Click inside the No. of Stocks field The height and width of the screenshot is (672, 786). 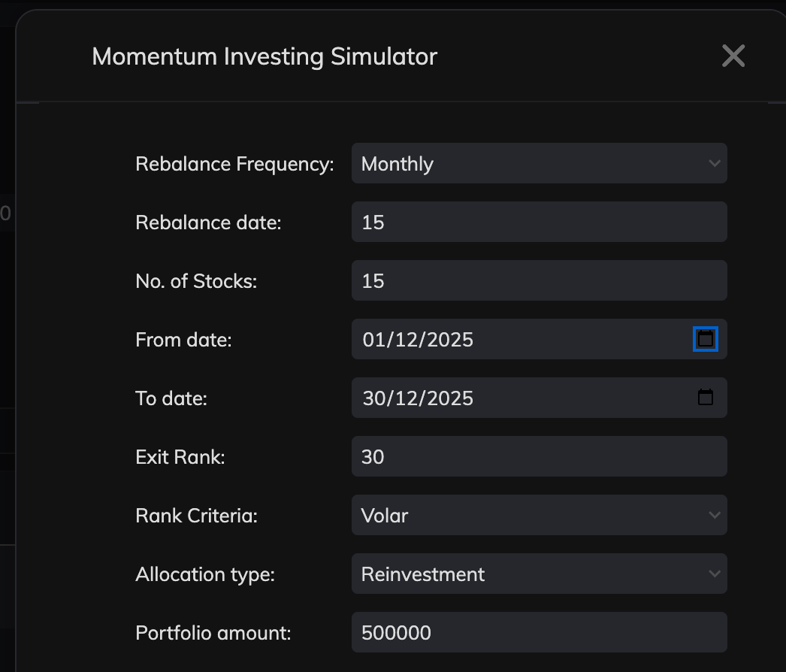point(539,280)
